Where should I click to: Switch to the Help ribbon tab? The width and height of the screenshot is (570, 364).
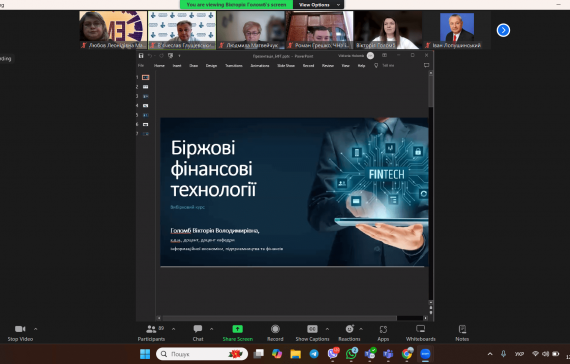pyautogui.click(x=361, y=65)
